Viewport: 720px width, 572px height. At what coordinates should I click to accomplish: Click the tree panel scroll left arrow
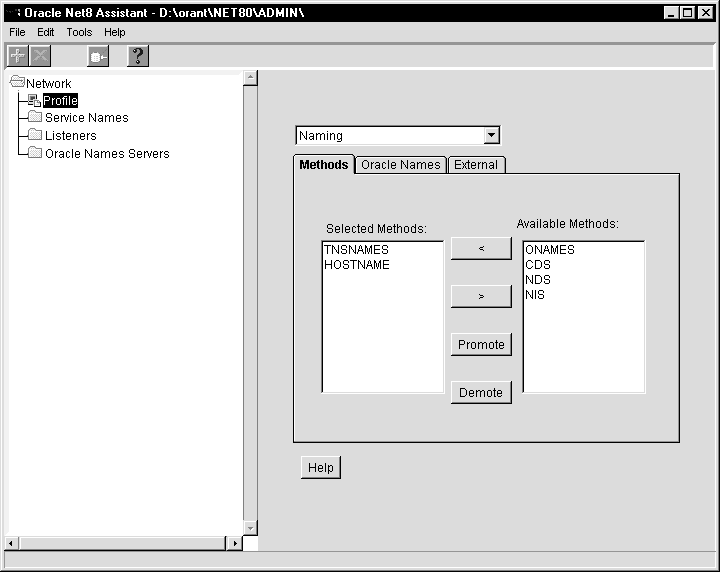point(11,544)
